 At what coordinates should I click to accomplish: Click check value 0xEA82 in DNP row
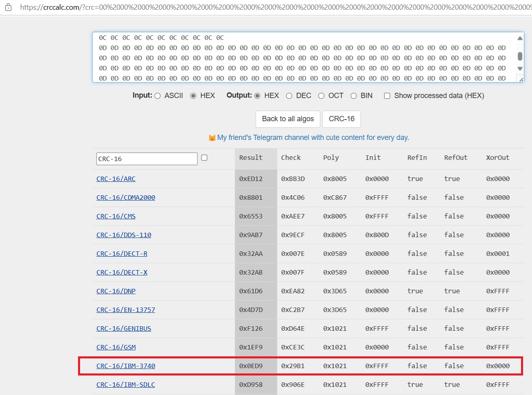[293, 291]
